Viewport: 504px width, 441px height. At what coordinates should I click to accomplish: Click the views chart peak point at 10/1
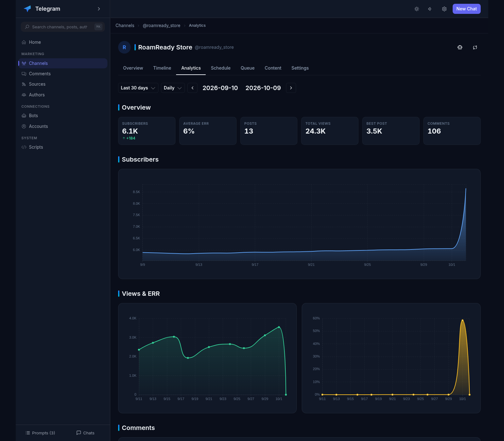point(279,327)
